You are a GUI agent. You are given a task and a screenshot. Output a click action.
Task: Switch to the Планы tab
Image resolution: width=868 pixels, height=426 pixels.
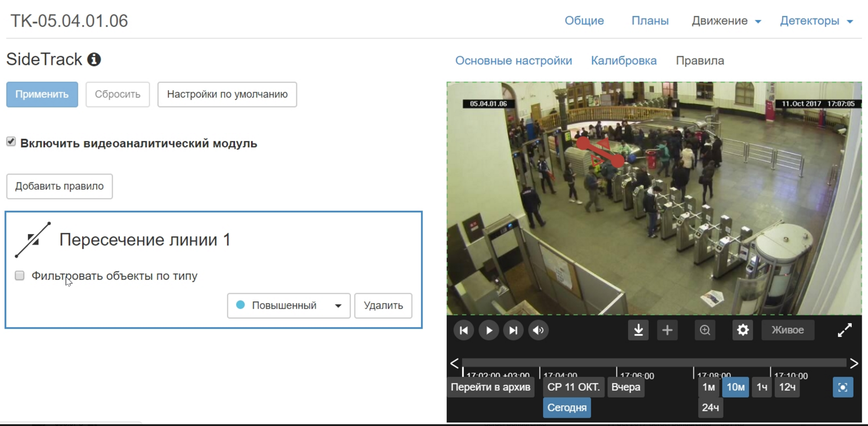point(650,21)
